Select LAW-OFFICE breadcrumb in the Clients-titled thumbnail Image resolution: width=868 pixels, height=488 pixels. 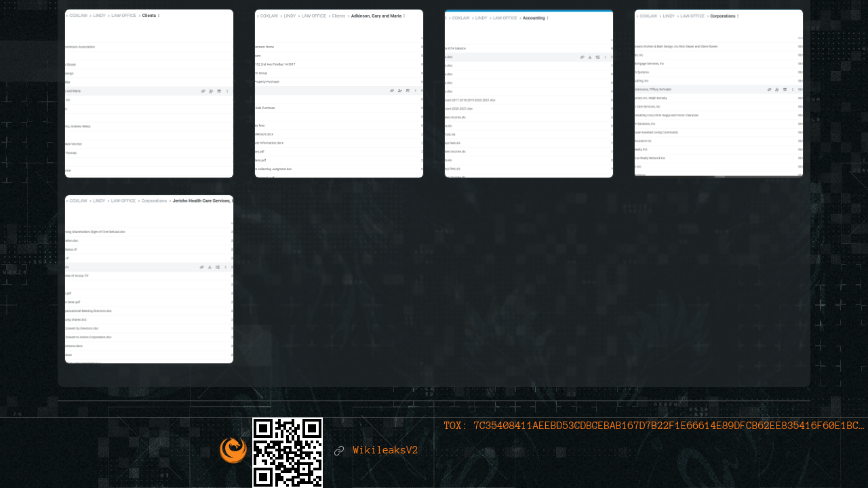123,15
